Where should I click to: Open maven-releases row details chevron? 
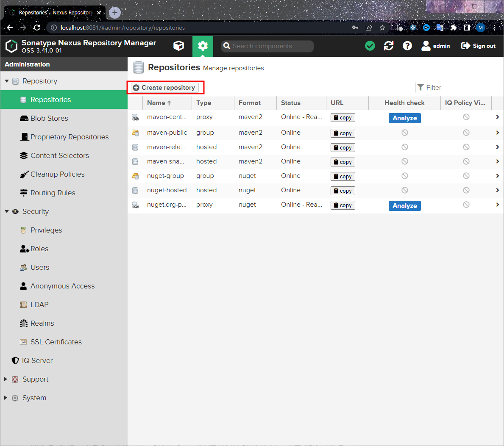(x=497, y=147)
